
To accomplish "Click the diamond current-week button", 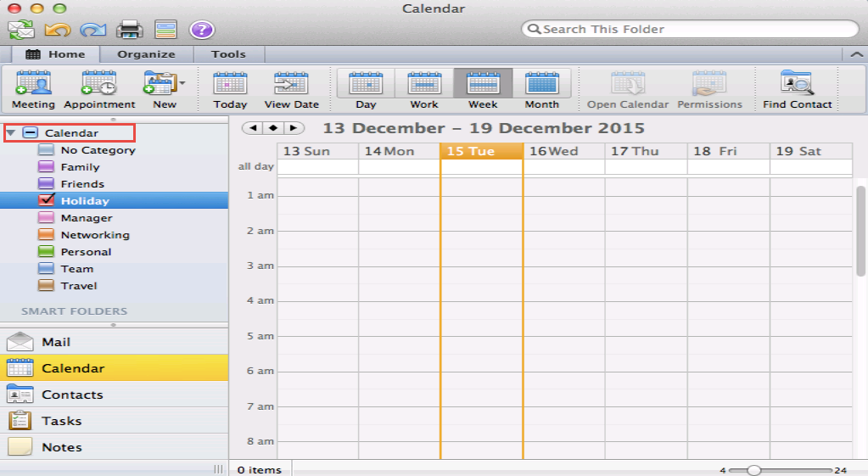I will [x=273, y=128].
